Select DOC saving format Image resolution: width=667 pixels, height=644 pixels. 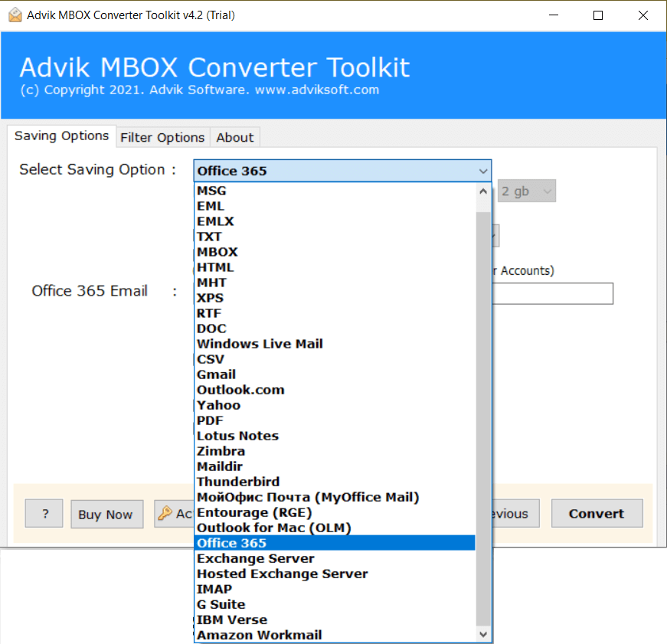coord(335,329)
